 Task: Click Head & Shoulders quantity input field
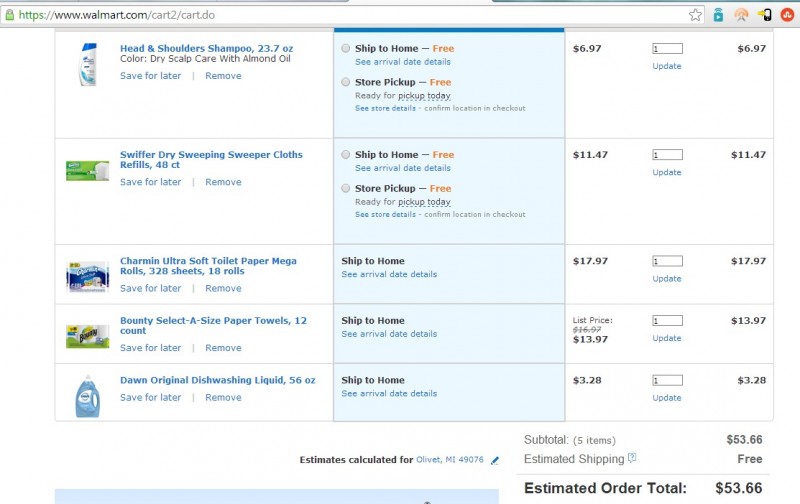[667, 48]
